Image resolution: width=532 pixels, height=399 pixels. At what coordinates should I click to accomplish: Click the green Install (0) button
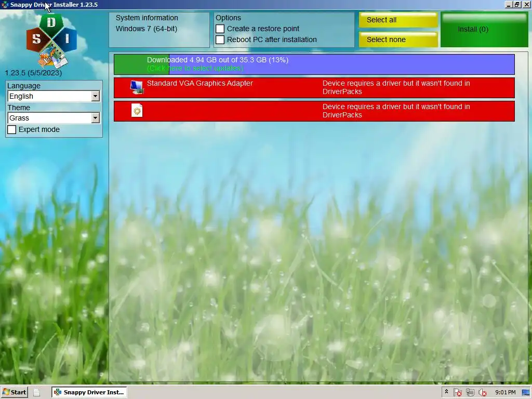click(x=484, y=30)
